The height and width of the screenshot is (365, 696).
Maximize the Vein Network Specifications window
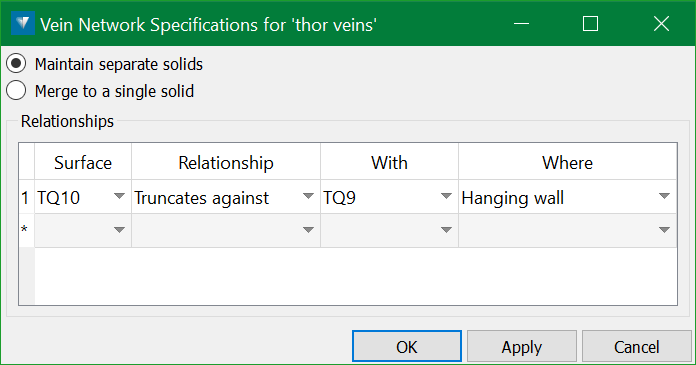pyautogui.click(x=590, y=24)
